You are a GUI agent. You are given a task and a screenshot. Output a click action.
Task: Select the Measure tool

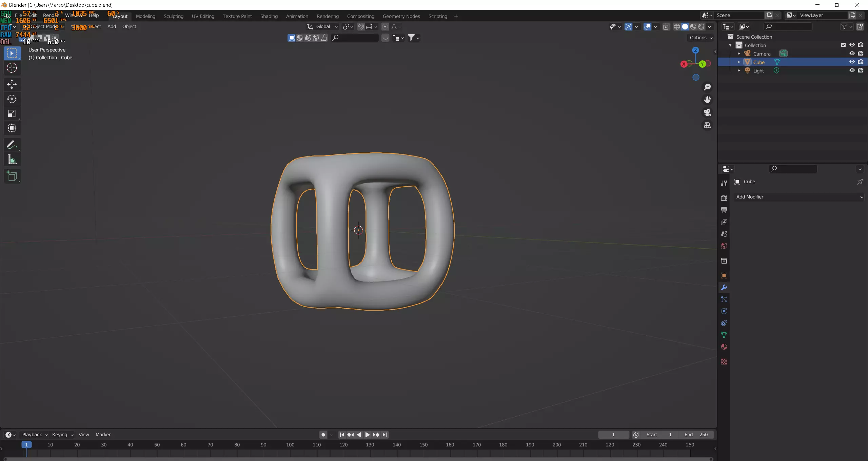coord(12,160)
